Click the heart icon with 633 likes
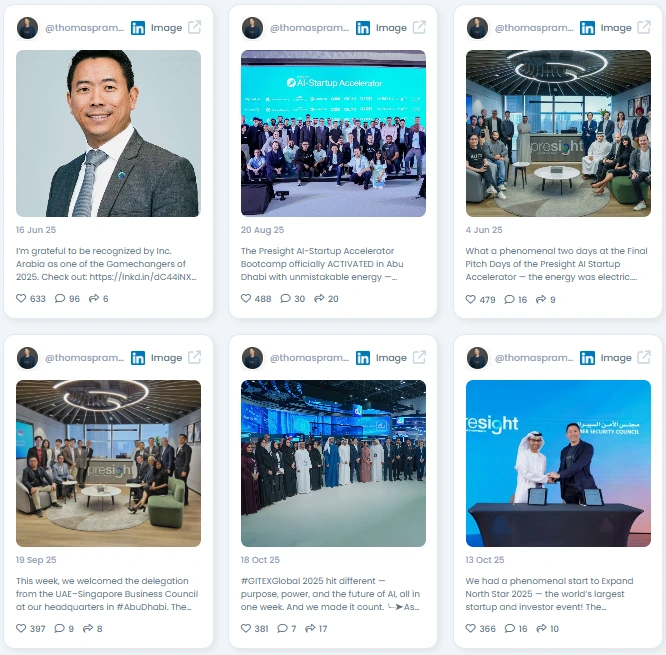The height and width of the screenshot is (655, 666). 21,298
